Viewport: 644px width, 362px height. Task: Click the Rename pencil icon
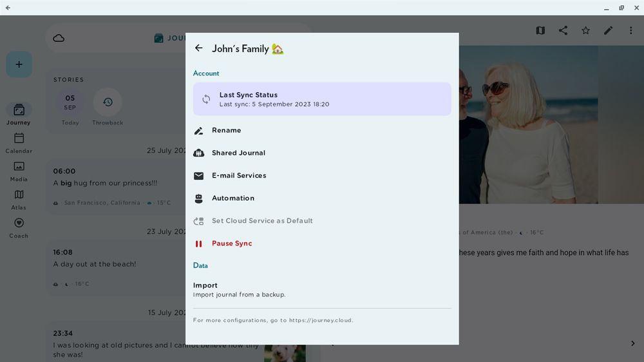coord(199,131)
